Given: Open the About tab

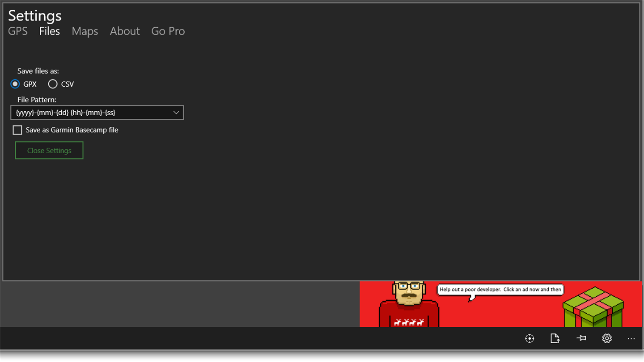Looking at the screenshot, I should click(125, 31).
